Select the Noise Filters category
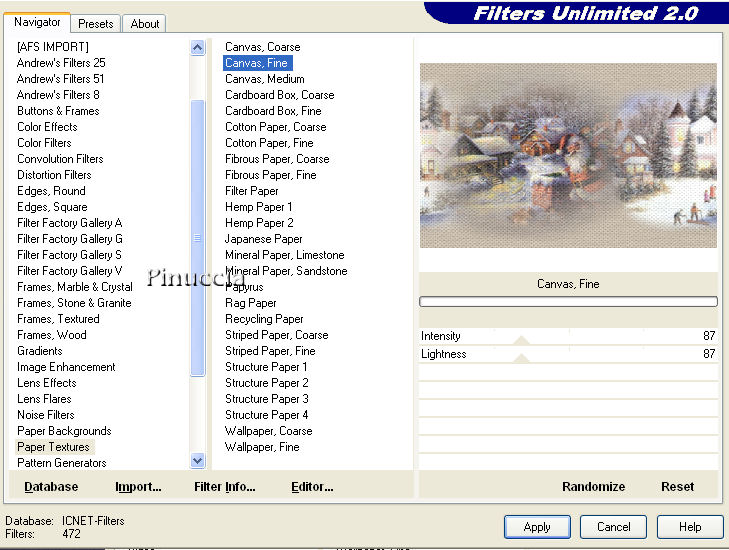Viewport: 729px width, 550px height. point(46,415)
